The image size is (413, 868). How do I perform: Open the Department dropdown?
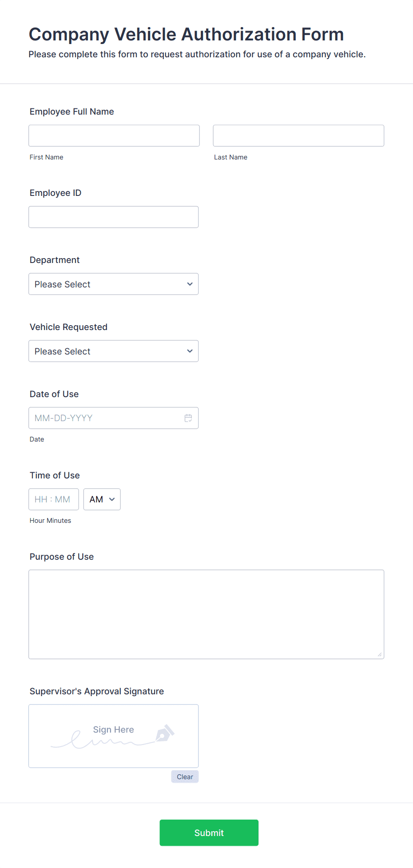(x=113, y=284)
